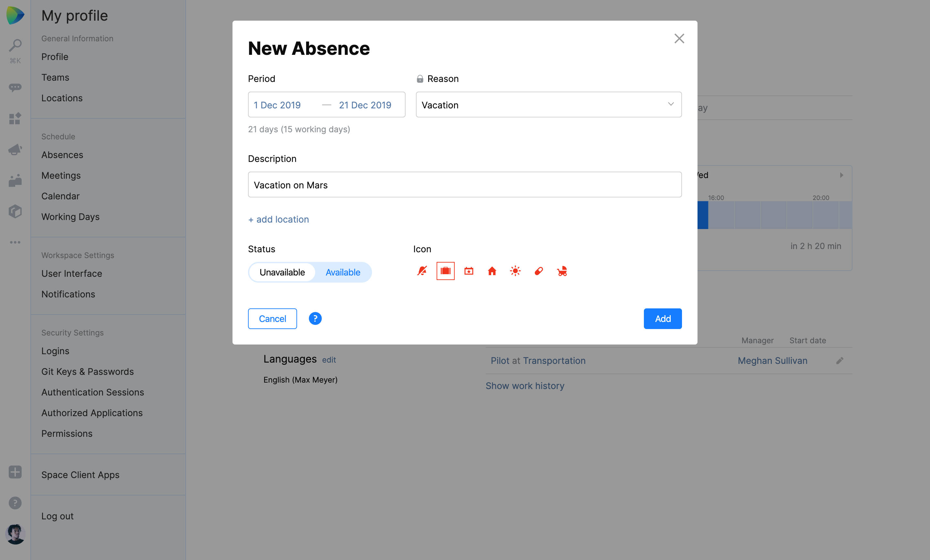Go to Working Days section
The image size is (930, 560).
coord(70,216)
